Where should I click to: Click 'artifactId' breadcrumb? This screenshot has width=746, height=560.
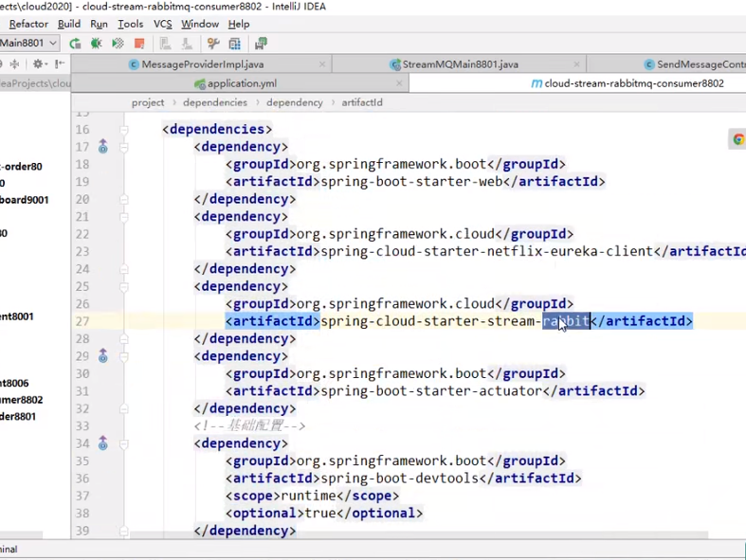[x=362, y=102]
